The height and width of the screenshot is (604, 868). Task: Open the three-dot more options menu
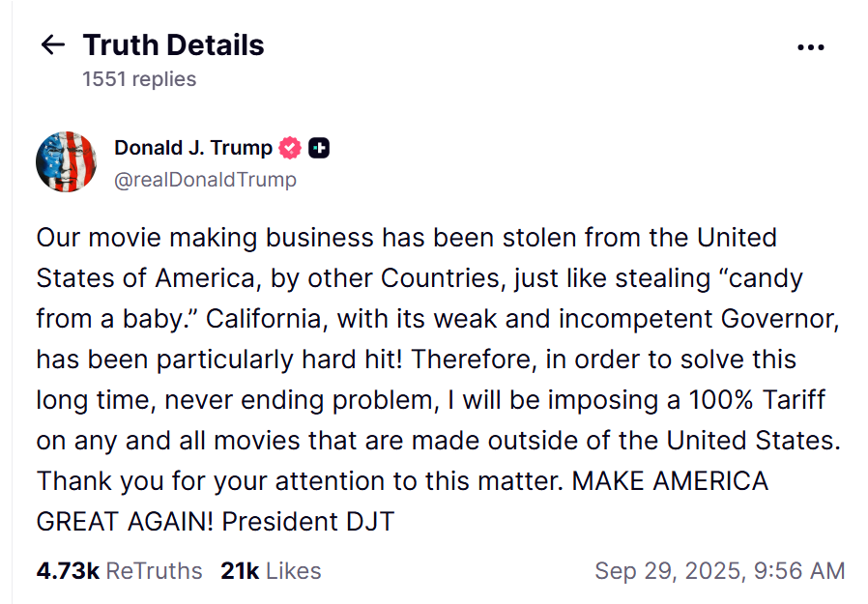(x=810, y=46)
